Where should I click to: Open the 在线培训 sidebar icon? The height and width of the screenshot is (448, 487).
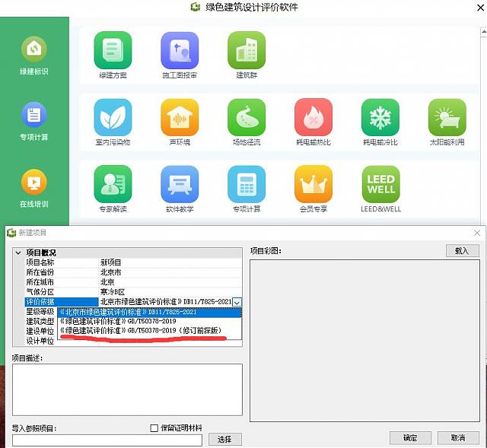tap(33, 182)
